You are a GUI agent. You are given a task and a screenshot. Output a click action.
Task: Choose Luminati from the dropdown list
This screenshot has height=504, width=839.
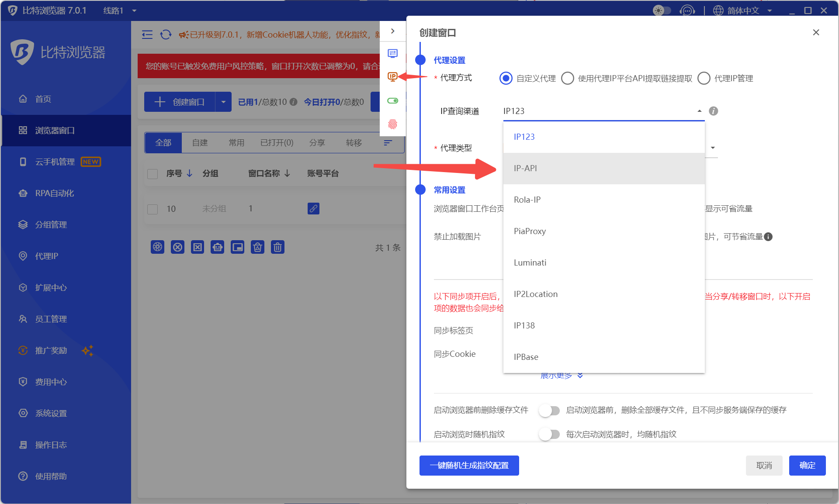tap(604, 263)
